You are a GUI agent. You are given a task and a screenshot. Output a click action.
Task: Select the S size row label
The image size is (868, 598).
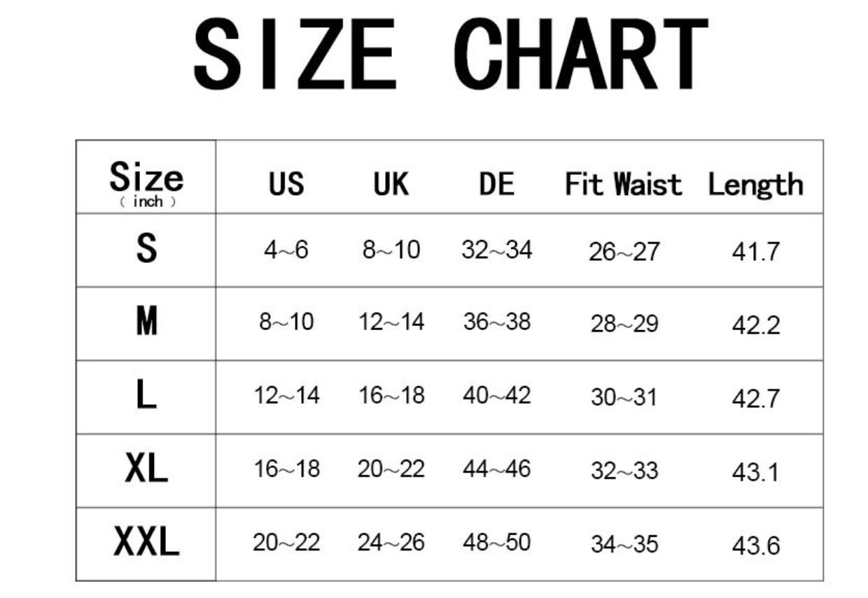pos(146,249)
